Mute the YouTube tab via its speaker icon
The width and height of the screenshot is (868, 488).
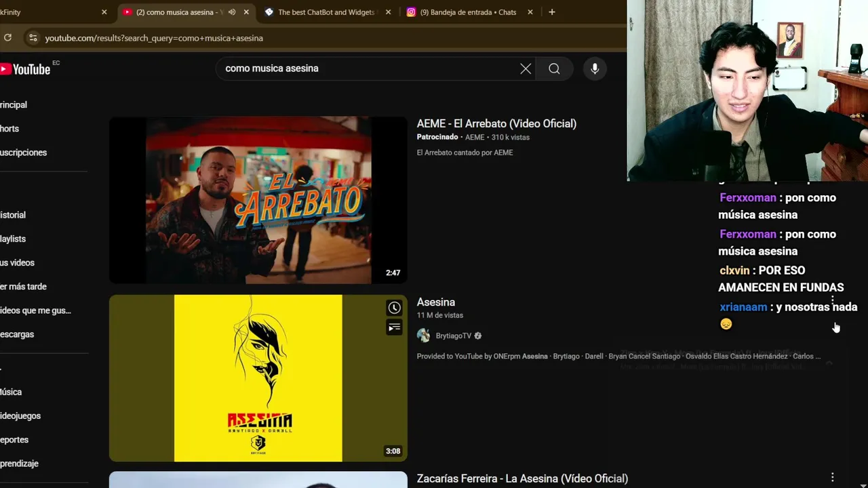tap(232, 12)
